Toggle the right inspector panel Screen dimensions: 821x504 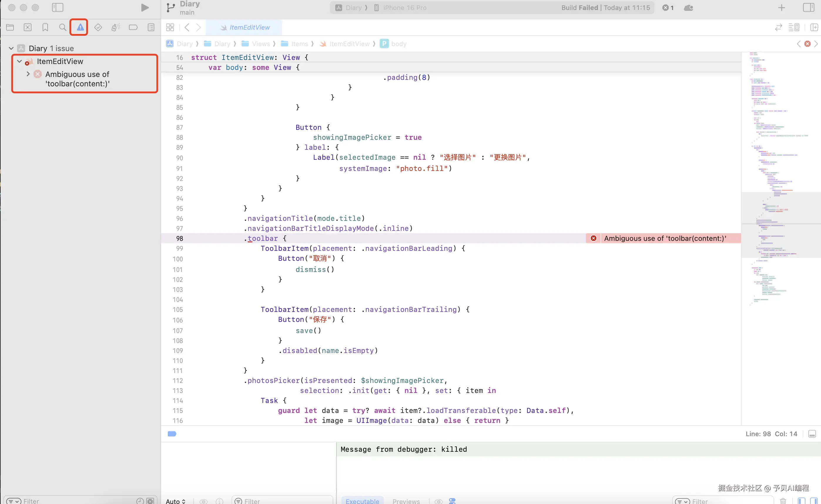pyautogui.click(x=808, y=8)
